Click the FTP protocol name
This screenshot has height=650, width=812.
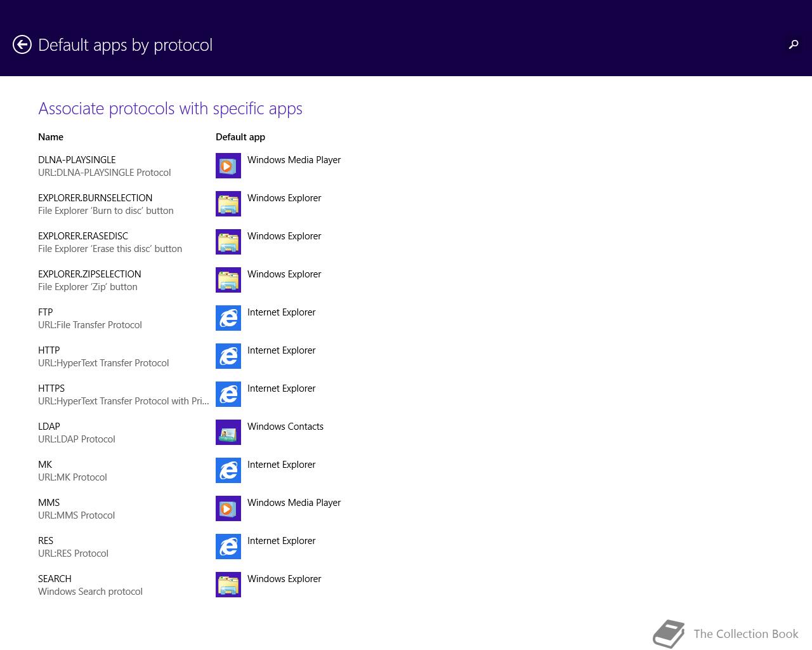pyautogui.click(x=46, y=312)
